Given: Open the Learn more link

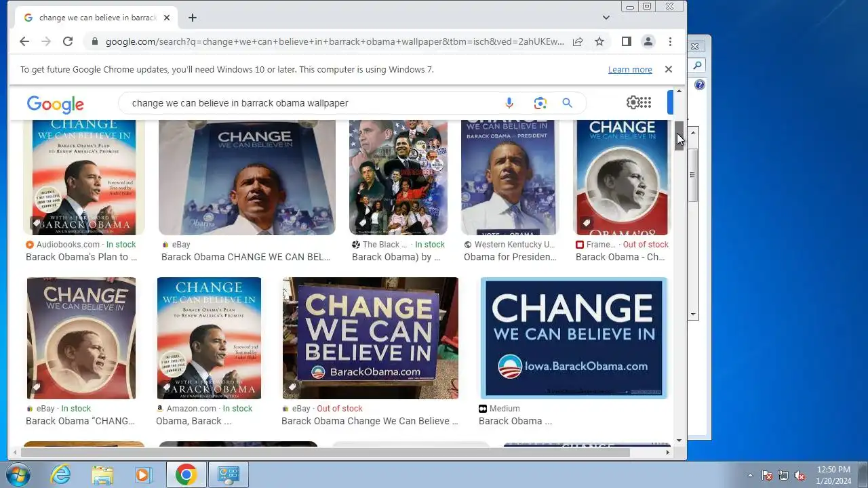Looking at the screenshot, I should 630,70.
